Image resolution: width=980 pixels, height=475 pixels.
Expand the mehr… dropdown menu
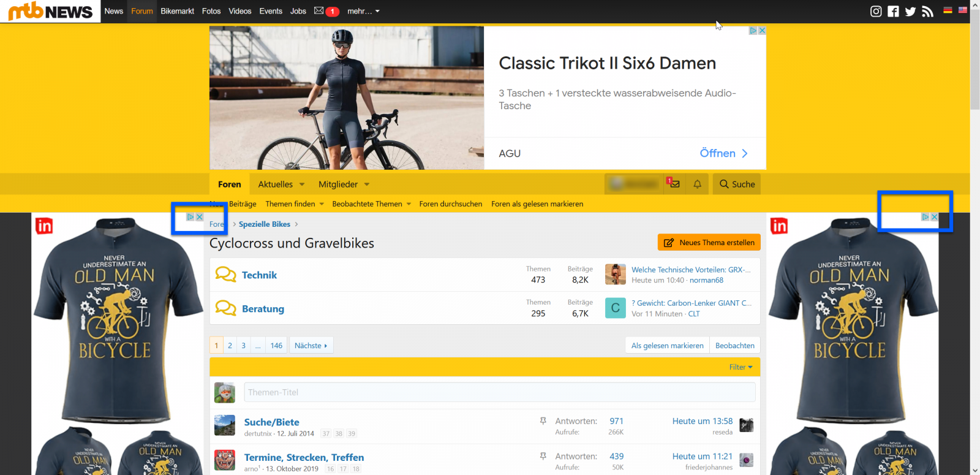pos(363,11)
